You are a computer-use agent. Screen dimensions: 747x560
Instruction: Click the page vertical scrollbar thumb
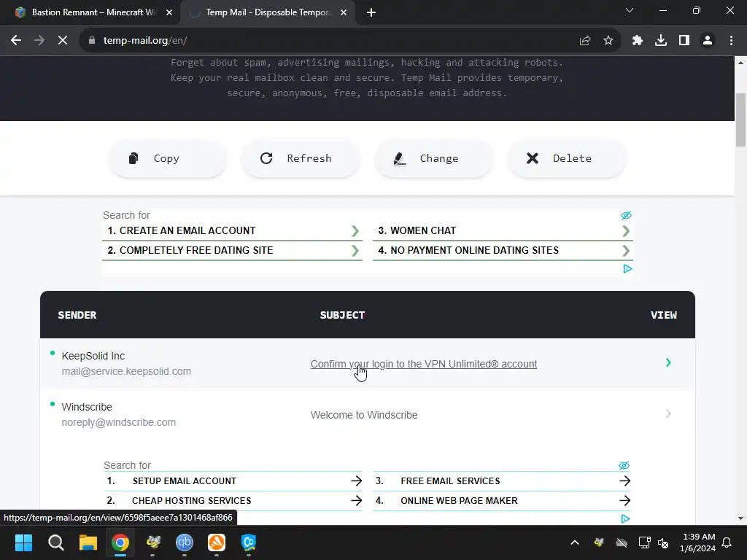[x=740, y=120]
